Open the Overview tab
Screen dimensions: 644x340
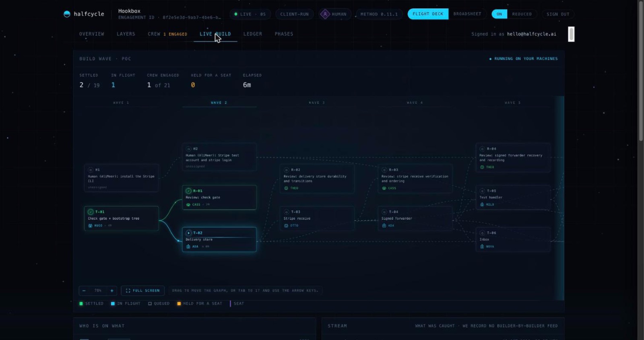pos(92,34)
